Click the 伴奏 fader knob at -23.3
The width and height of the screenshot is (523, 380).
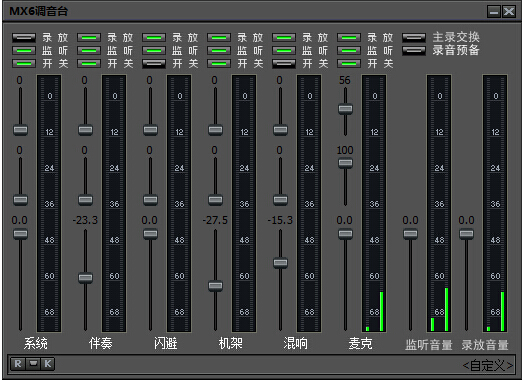[x=85, y=278]
